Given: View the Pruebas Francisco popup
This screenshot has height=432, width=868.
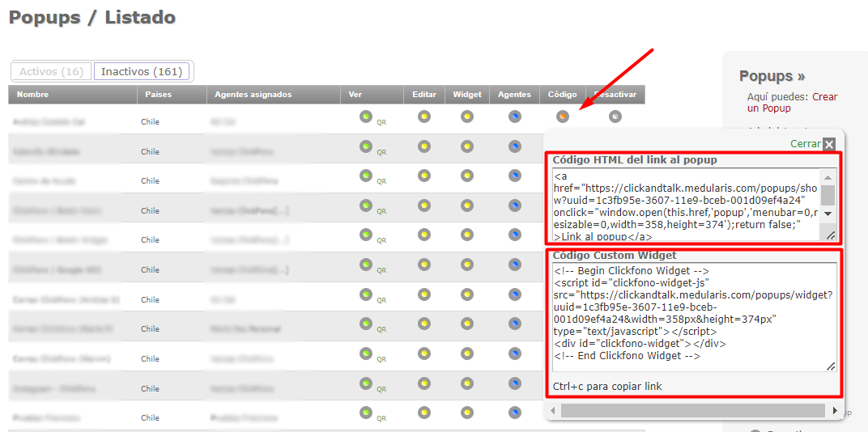Looking at the screenshot, I should [x=365, y=413].
